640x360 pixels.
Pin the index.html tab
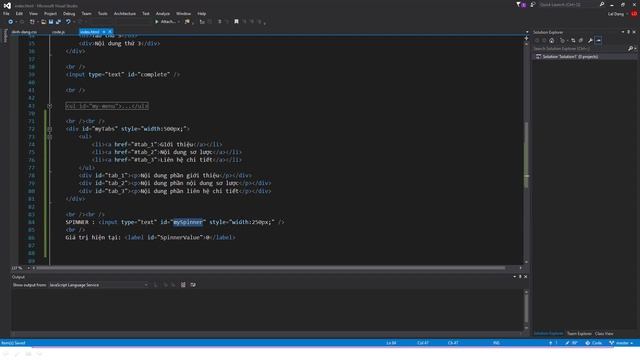pyautogui.click(x=104, y=32)
